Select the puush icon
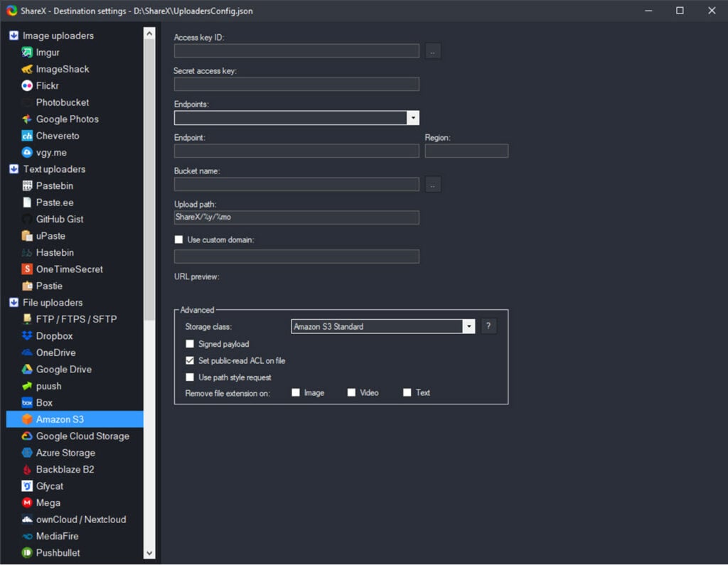This screenshot has width=728, height=565. 27,387
